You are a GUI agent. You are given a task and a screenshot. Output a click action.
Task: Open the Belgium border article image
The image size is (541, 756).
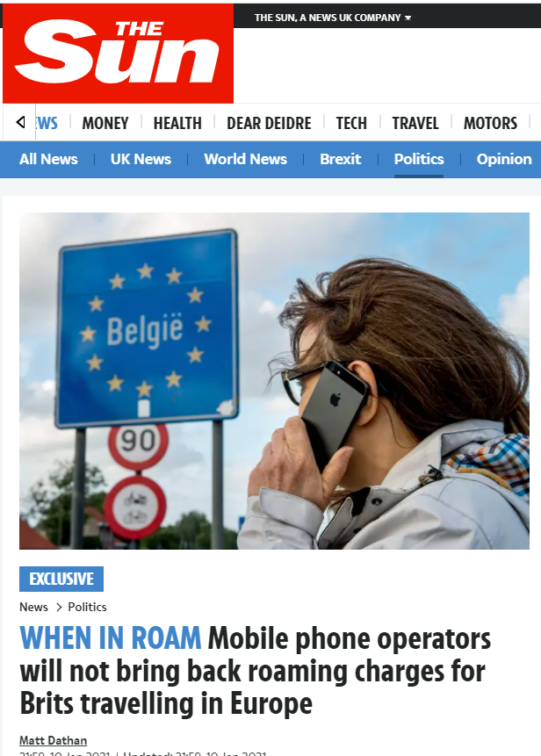point(274,381)
